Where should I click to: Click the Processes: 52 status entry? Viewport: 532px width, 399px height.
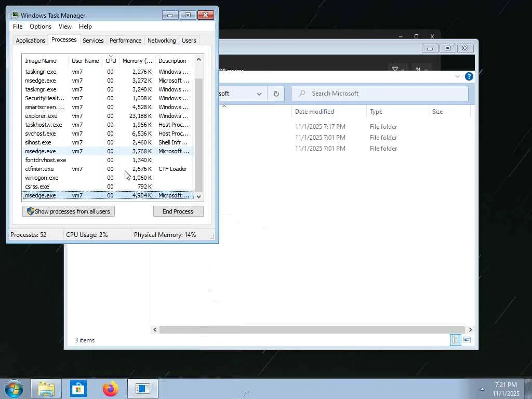coord(28,235)
